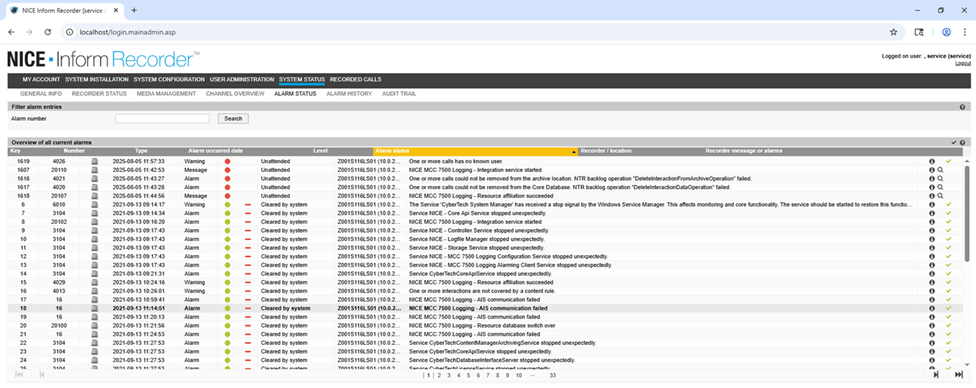Screen dimensions: 976x388
Task: Click the recorder icon in alarm key 1617 row
Action: coord(95,187)
